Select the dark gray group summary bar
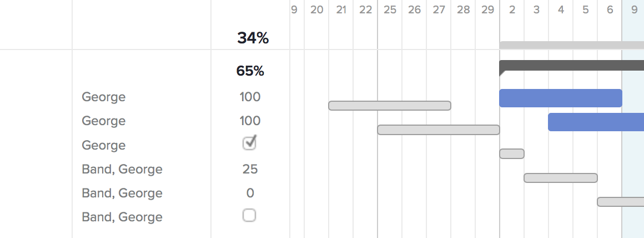Viewport: 644px width, 238px height. tap(572, 65)
